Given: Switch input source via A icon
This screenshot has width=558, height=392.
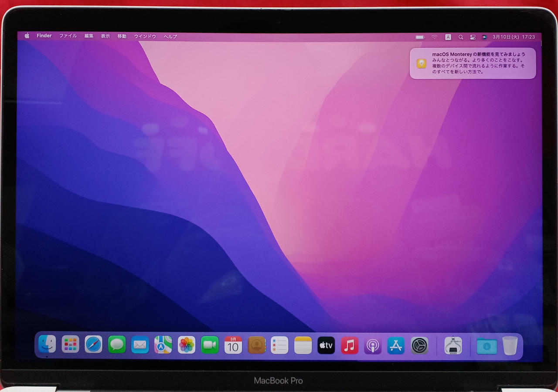Looking at the screenshot, I should click(448, 37).
